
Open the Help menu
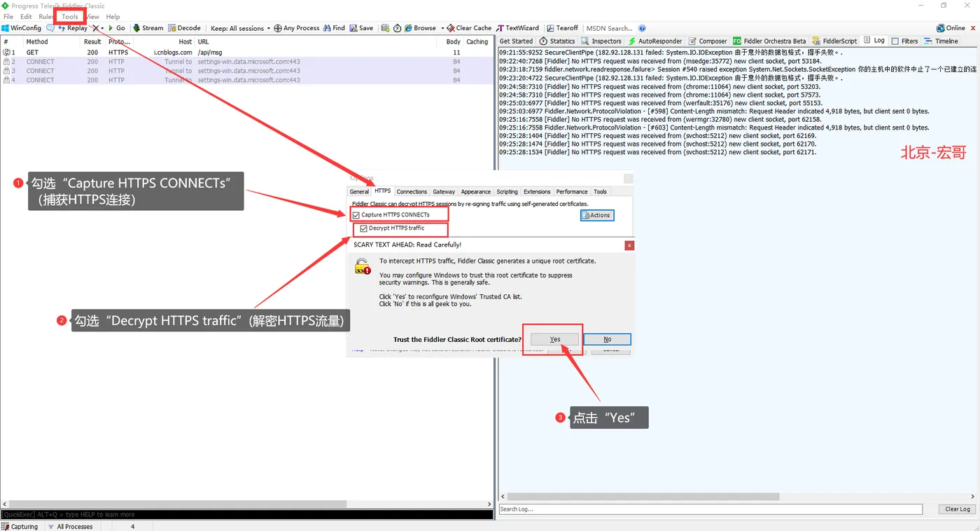(113, 16)
